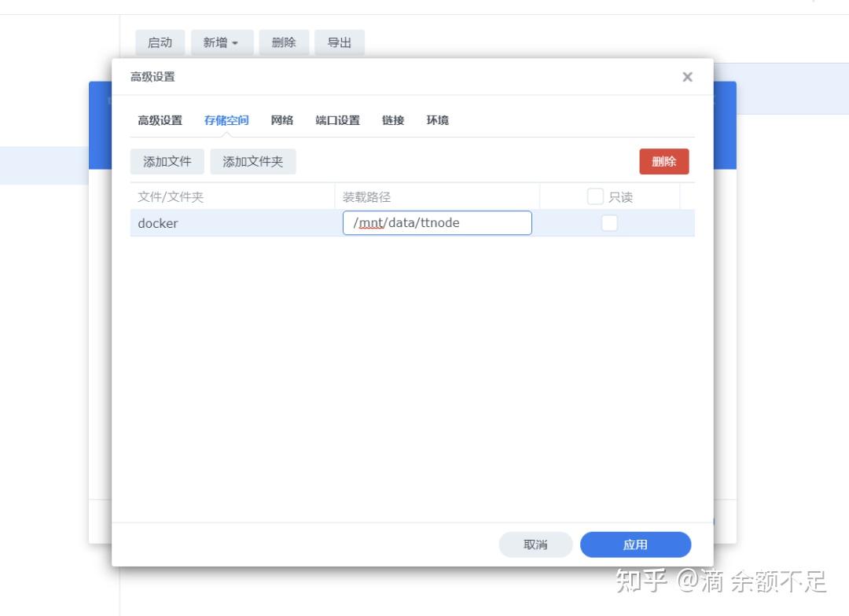The height and width of the screenshot is (616, 849).
Task: Expand the 新增 button's arrow
Action: pos(236,42)
